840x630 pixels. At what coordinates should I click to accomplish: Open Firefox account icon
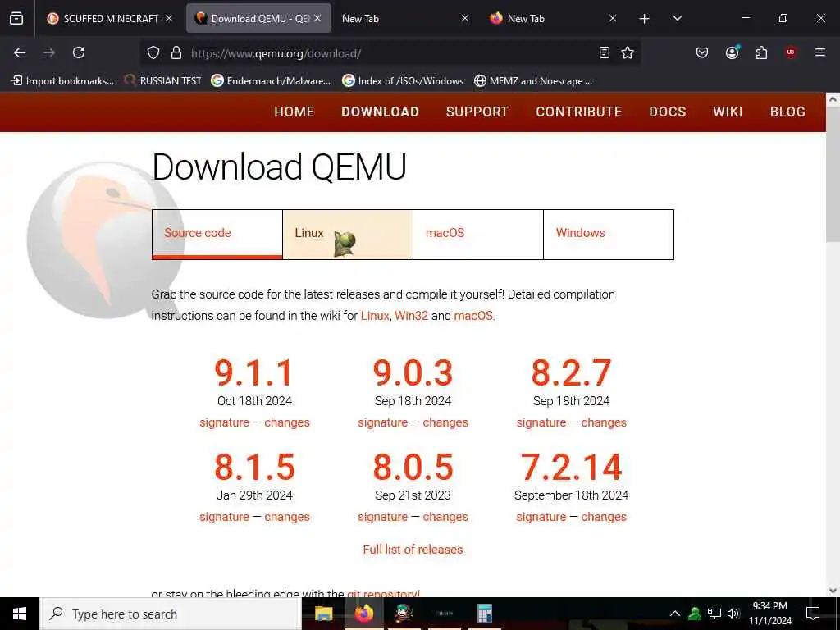tap(732, 52)
